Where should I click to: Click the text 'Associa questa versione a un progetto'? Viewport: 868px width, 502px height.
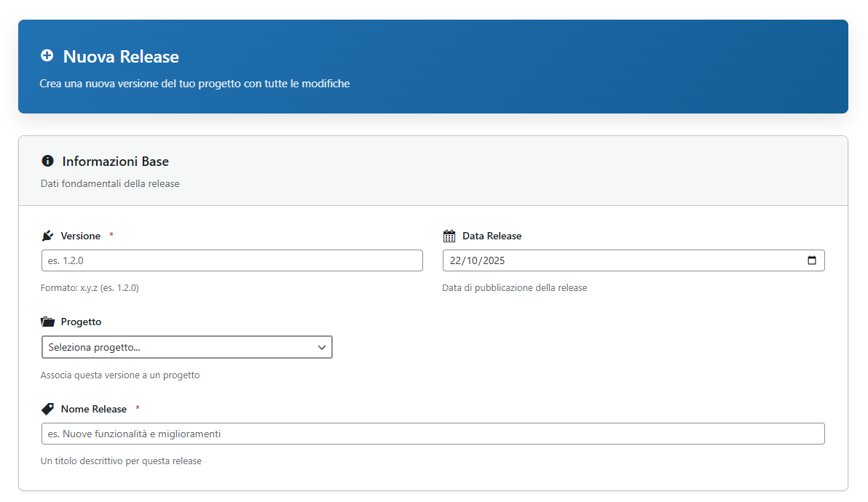point(120,375)
